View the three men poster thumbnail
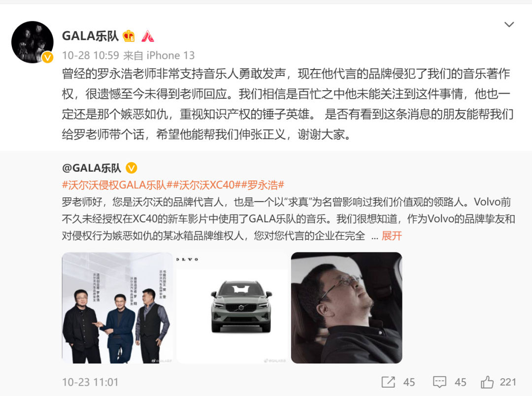 point(117,308)
